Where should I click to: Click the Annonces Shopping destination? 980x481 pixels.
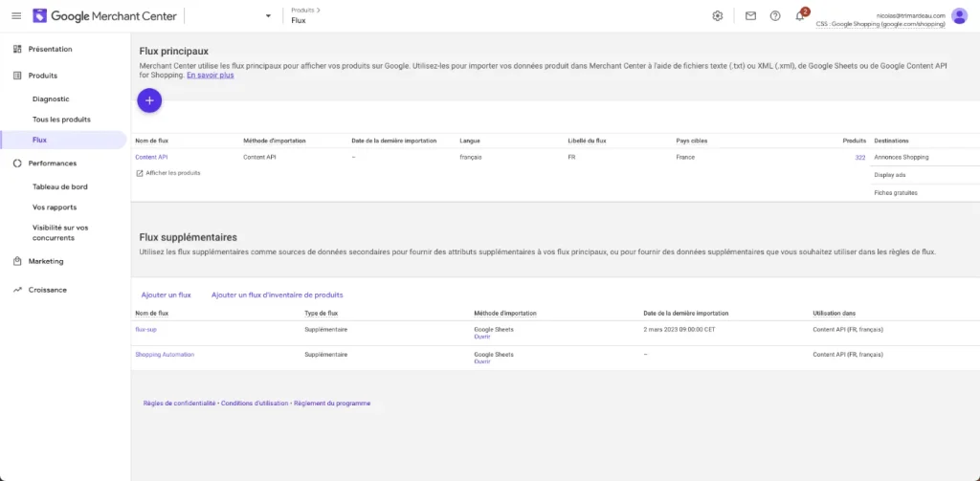(902, 158)
